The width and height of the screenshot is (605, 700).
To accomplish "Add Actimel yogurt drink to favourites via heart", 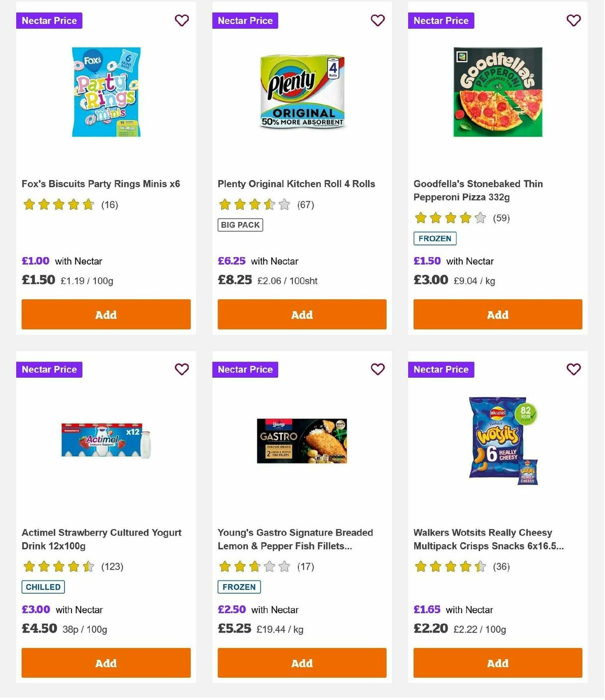I will point(181,369).
